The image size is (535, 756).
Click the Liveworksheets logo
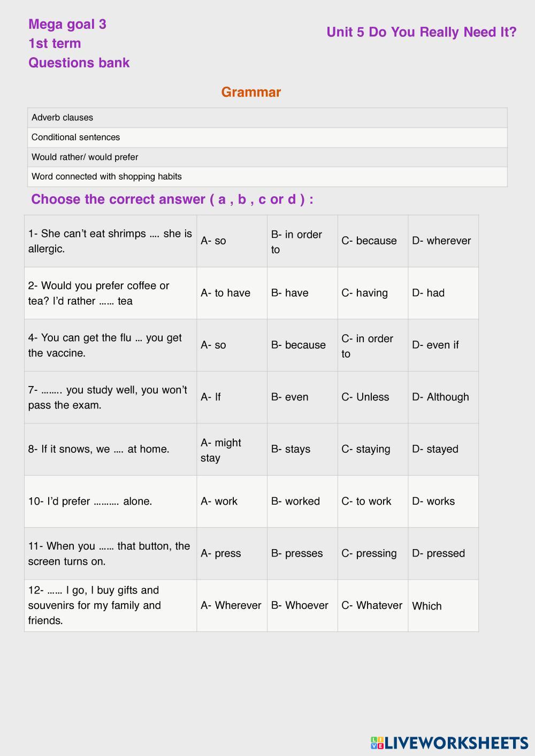[449, 742]
